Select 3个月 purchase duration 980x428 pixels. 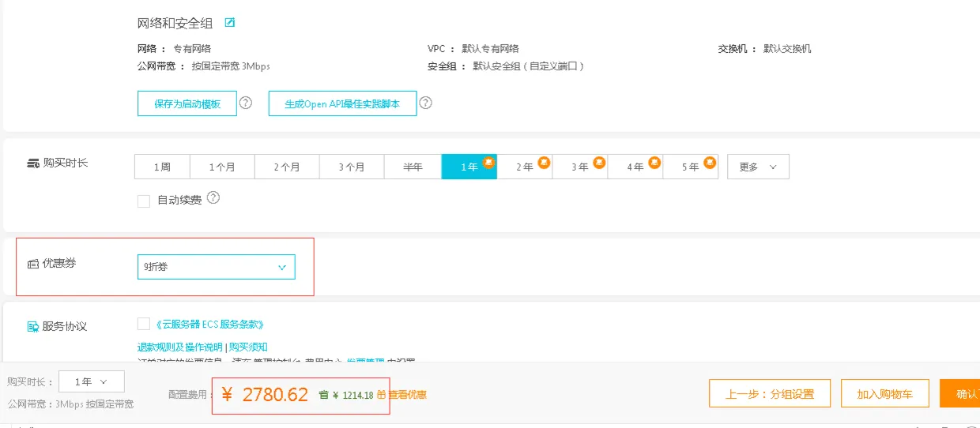click(x=352, y=167)
